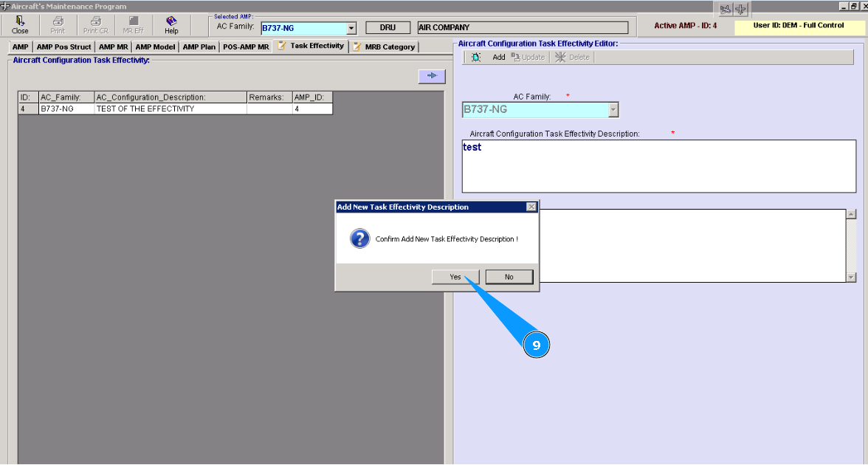
Task: Click the blue arrow button above table
Action: coord(432,76)
